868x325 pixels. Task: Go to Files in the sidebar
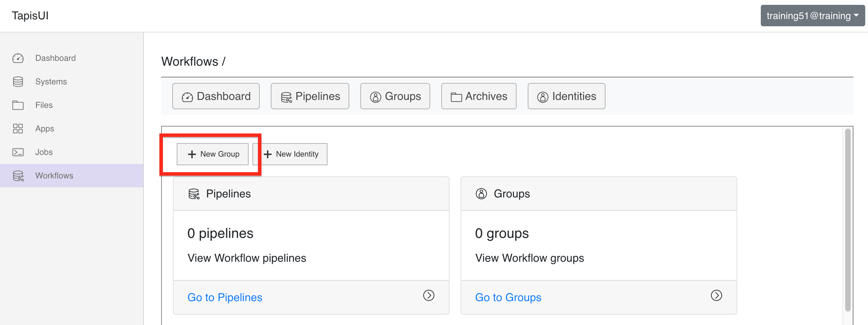click(72, 105)
